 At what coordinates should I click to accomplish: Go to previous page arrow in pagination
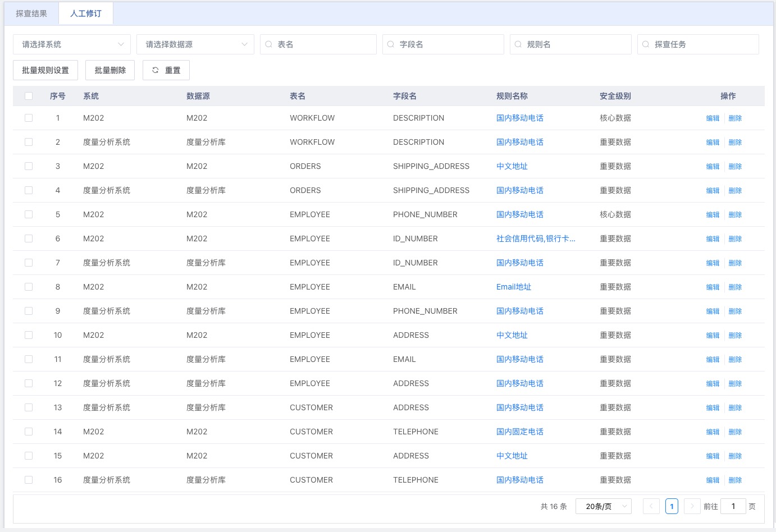click(651, 506)
